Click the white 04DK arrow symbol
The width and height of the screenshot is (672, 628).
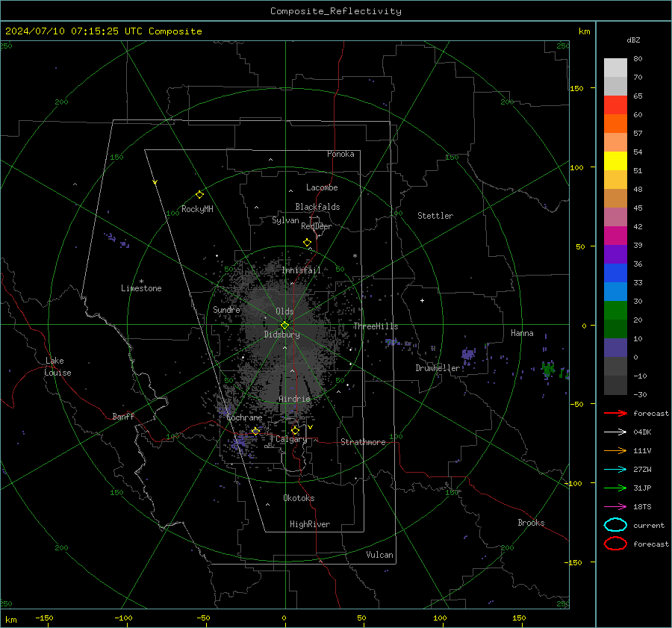click(615, 432)
